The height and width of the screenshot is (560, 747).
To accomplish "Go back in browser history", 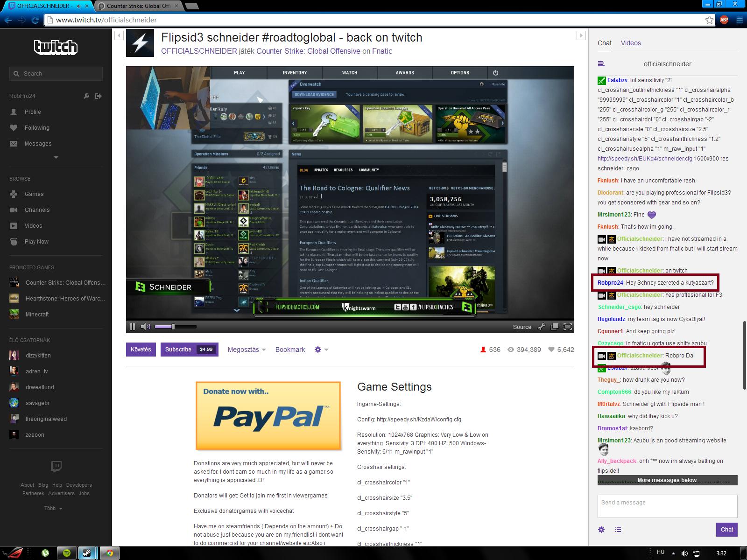I will click(x=7, y=20).
